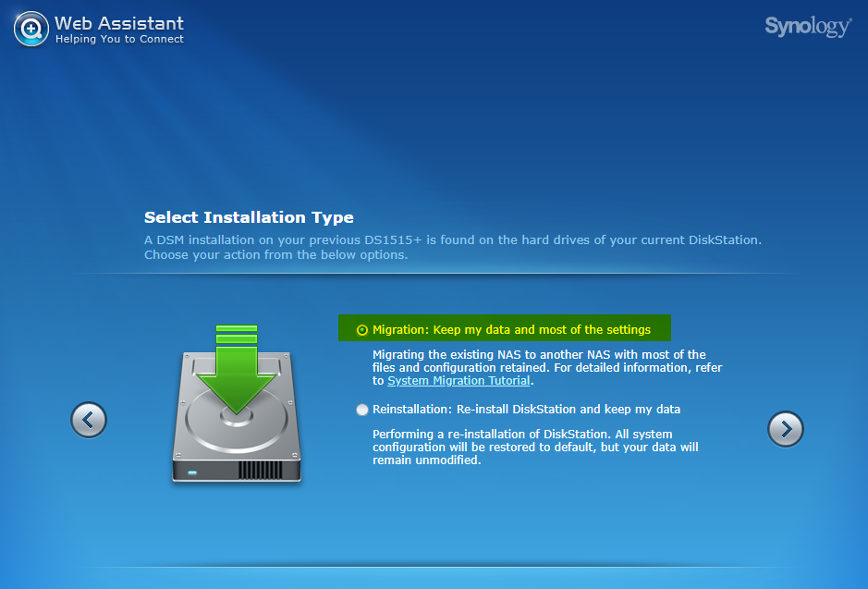Proceed with the right arrow button

(x=786, y=428)
